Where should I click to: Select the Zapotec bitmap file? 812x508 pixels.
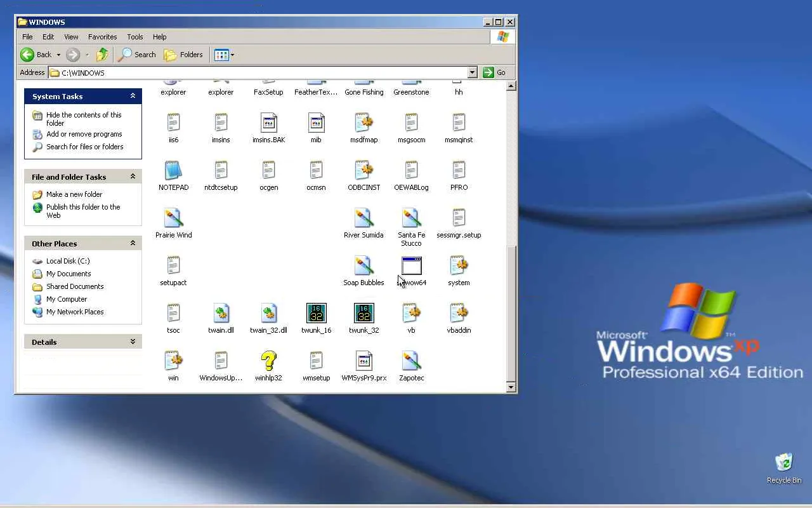coord(411,361)
